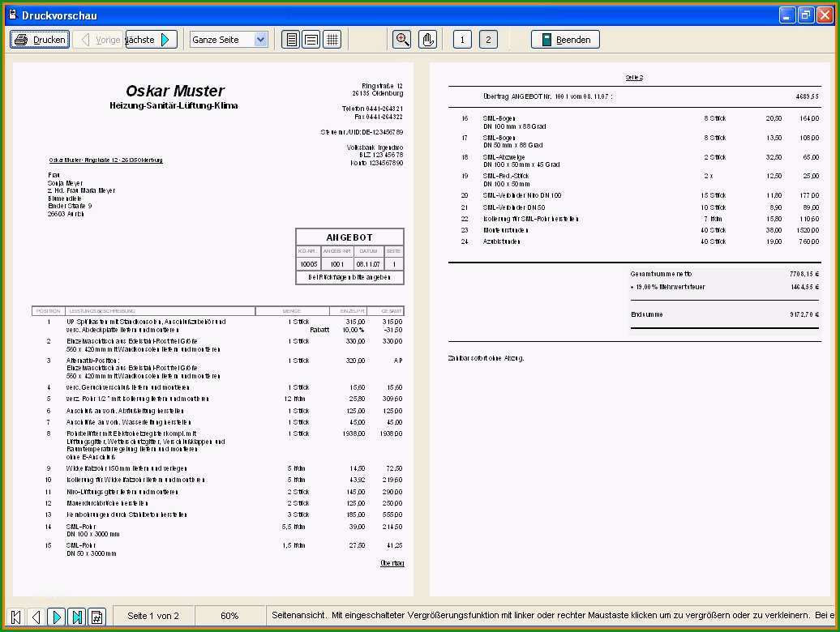Click 'Zahlbar sofort ohne Abzug' text

click(486, 358)
